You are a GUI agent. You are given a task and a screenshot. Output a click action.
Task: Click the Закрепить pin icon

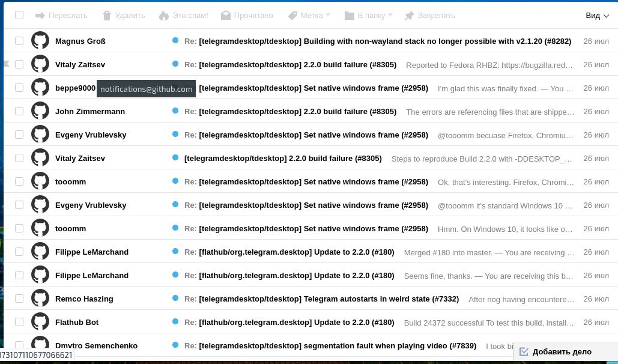click(410, 16)
